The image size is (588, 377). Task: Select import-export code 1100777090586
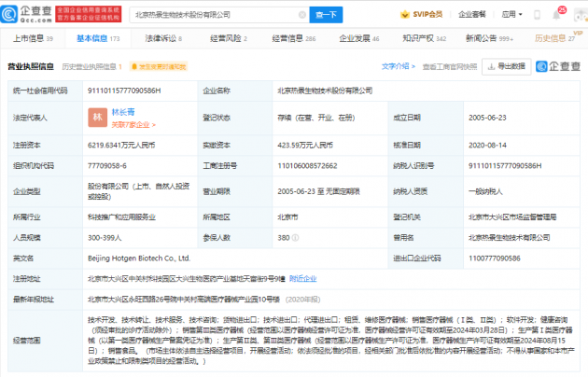click(495, 258)
